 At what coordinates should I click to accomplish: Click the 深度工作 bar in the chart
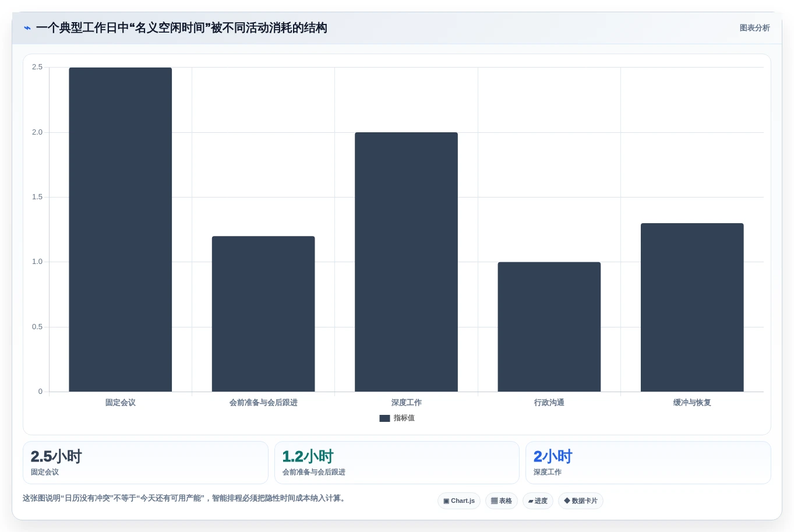[406, 262]
